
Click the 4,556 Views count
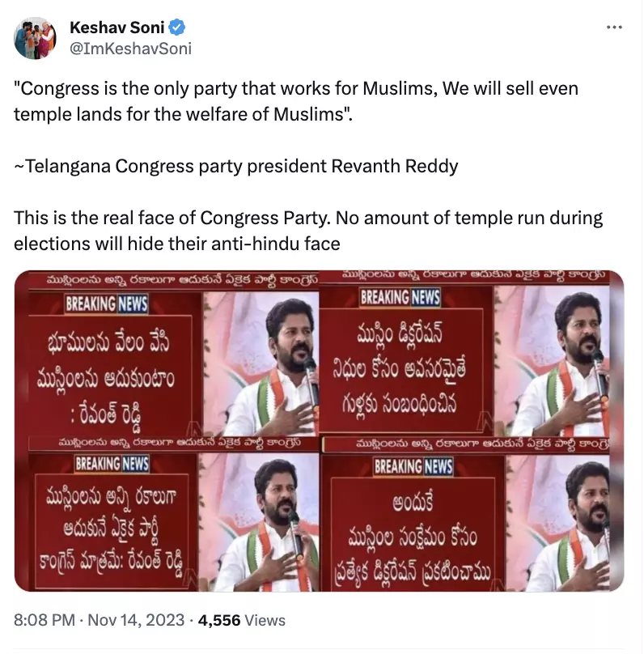pos(242,620)
